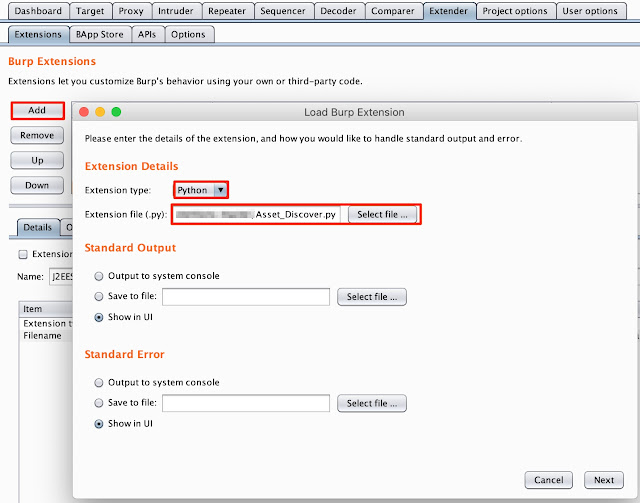
Task: Close the Load Burp Extension dialog (red)
Action: tap(84, 112)
